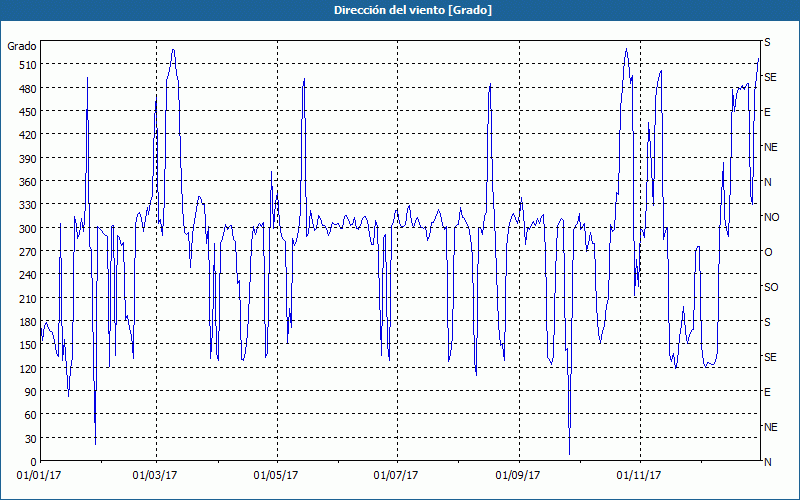Select the 330 value on the left axis

pos(28,205)
